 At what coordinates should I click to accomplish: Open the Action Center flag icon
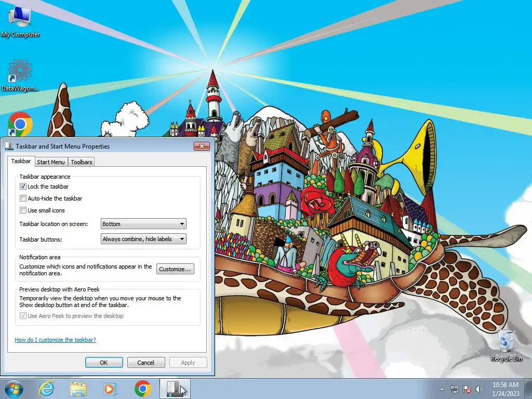[467, 389]
